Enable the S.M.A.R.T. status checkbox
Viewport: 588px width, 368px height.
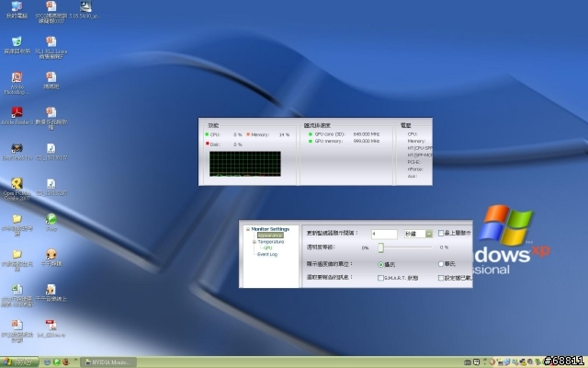point(380,278)
